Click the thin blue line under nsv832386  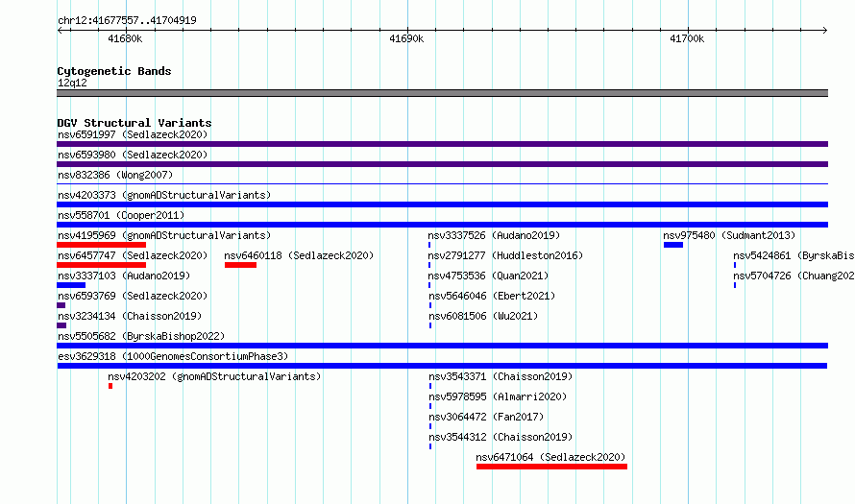click(x=442, y=184)
